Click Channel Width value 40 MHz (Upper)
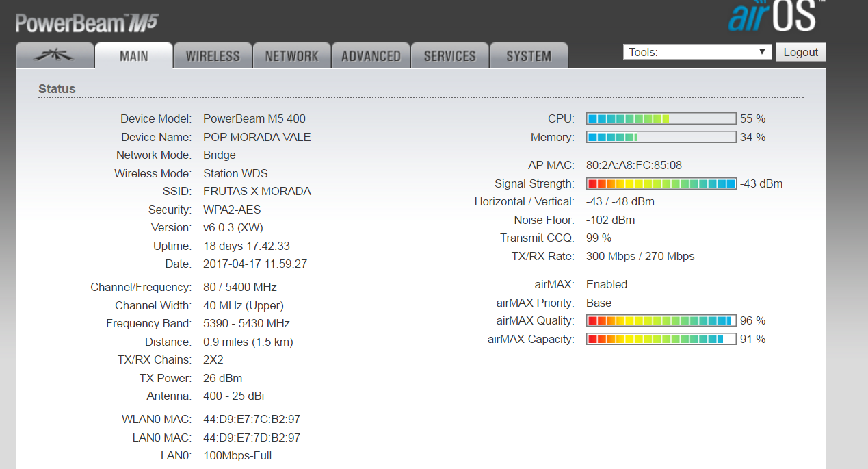This screenshot has height=469, width=868. coord(244,305)
